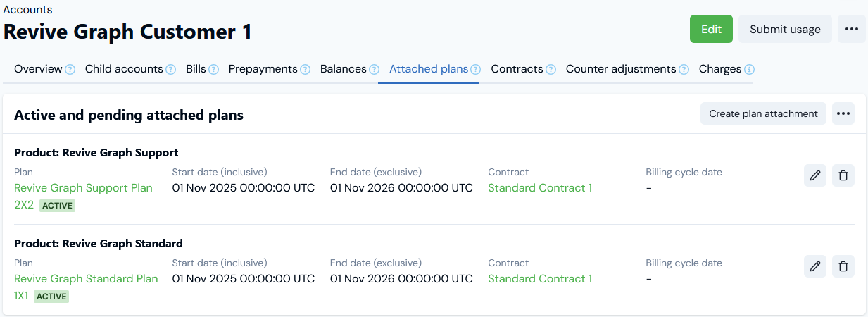This screenshot has height=317, width=868.
Task: Edit the Revive Graph Support plan attachment
Action: [815, 175]
